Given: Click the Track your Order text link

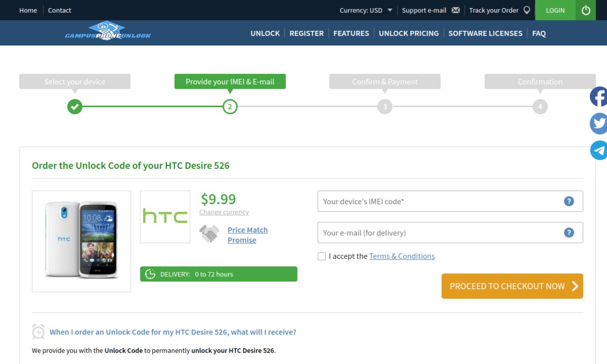Looking at the screenshot, I should pyautogui.click(x=494, y=10).
